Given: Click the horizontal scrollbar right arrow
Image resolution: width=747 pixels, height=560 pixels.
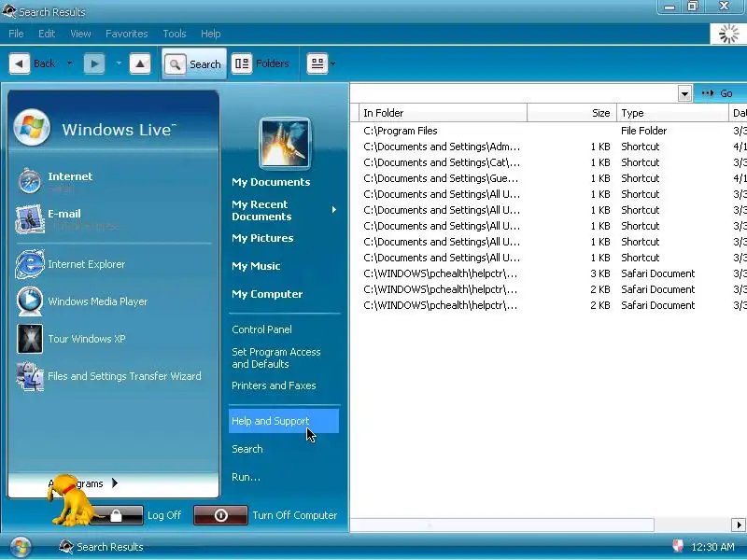Looking at the screenshot, I should pos(739,525).
